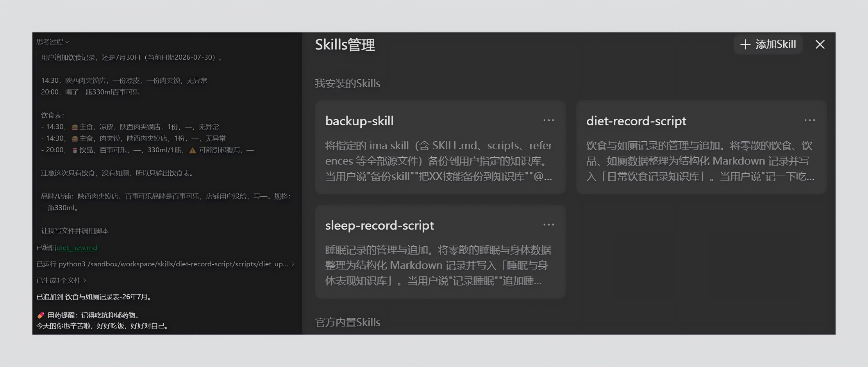Click the 用户追加饮食记录 first thought line
868x367 pixels.
(132, 57)
